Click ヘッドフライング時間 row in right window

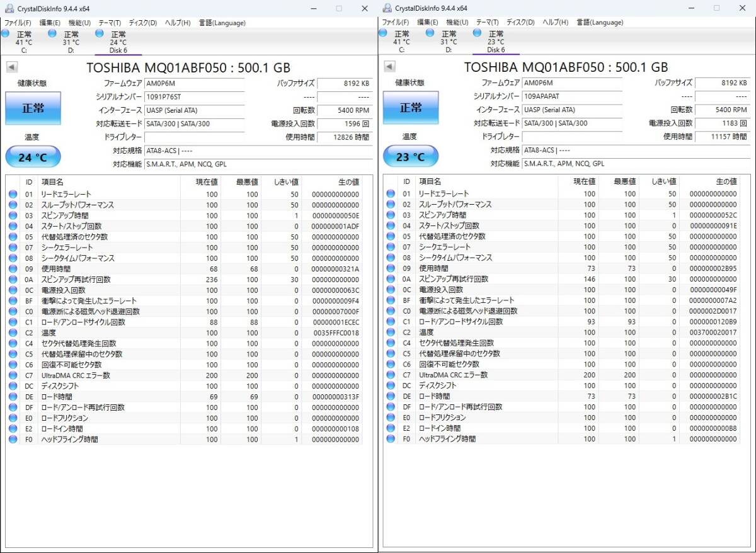[x=563, y=438]
